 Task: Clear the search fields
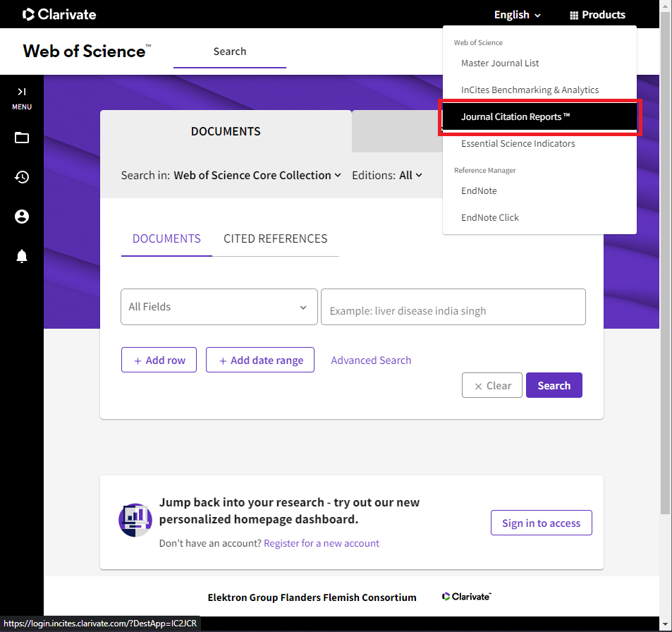[x=492, y=385]
